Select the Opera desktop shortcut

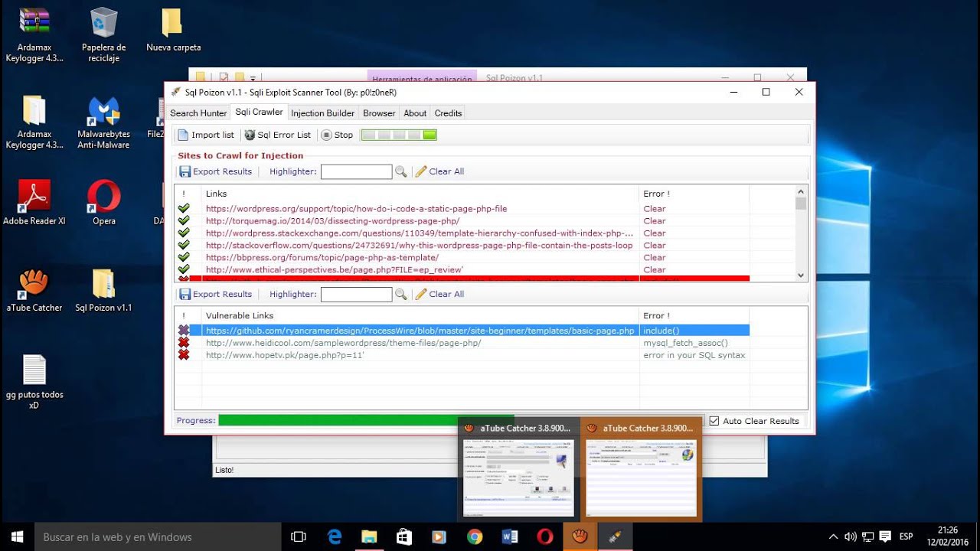104,203
